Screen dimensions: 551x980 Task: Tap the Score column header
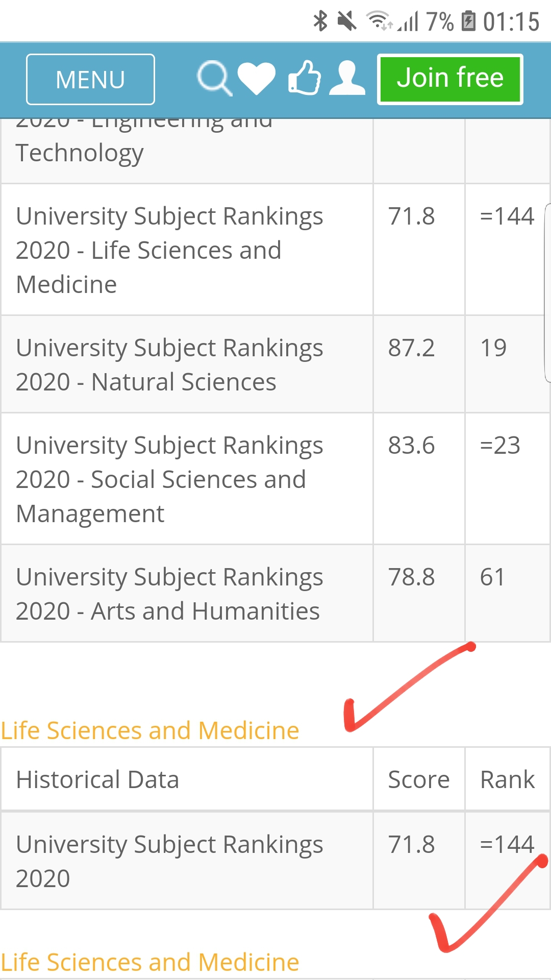point(418,779)
